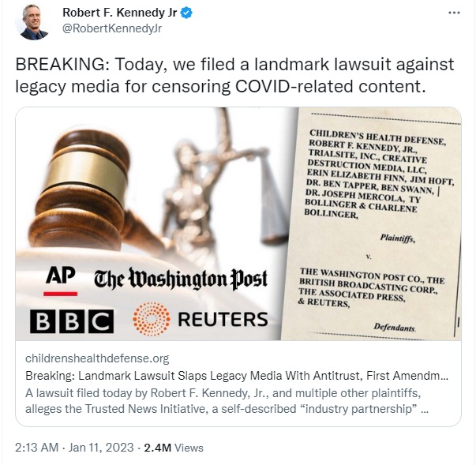The image size is (476, 465).
Task: Click the 2:13 AM timestamp
Action: click(36, 448)
